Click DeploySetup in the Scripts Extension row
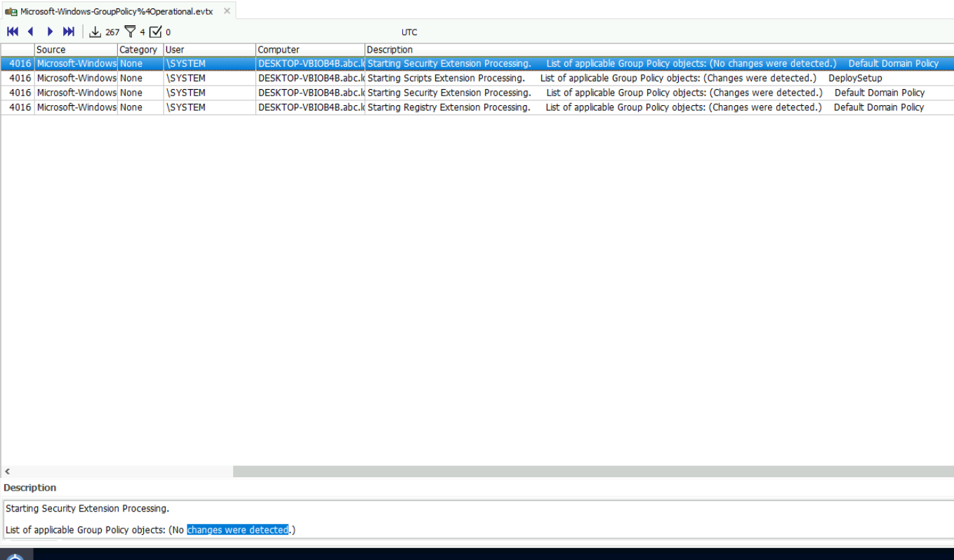The image size is (954, 560). [855, 78]
